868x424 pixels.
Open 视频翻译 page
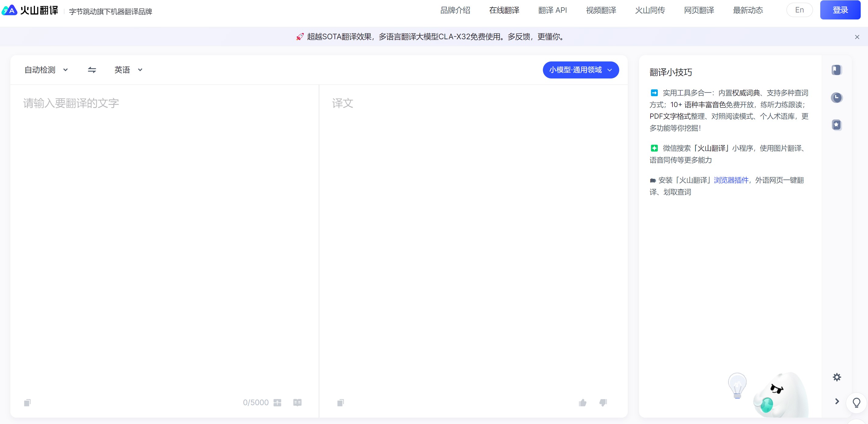(601, 10)
